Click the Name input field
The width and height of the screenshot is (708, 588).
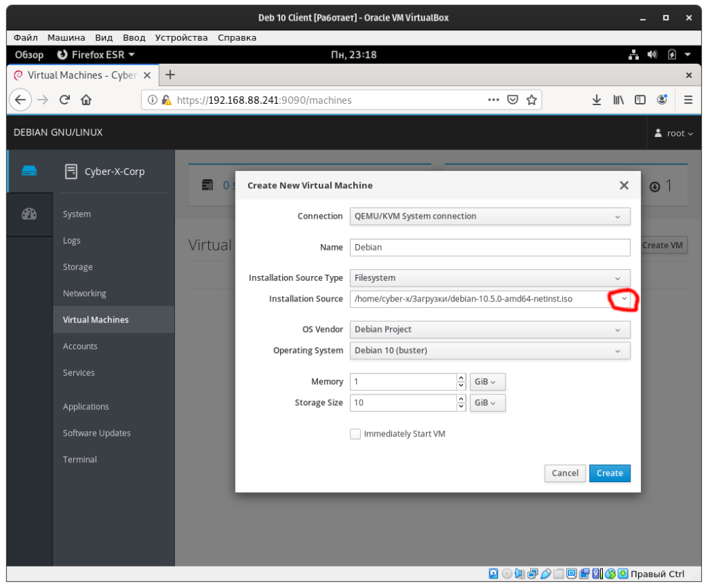tap(490, 247)
